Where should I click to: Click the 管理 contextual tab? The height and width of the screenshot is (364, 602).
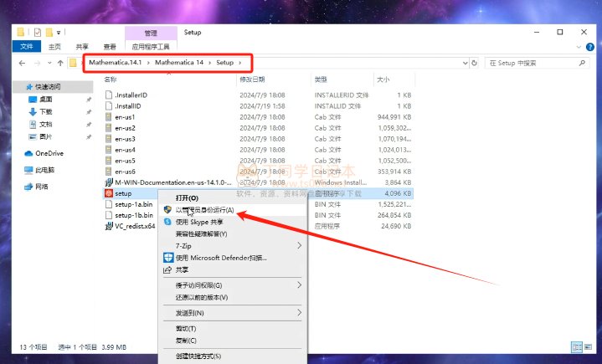151,33
